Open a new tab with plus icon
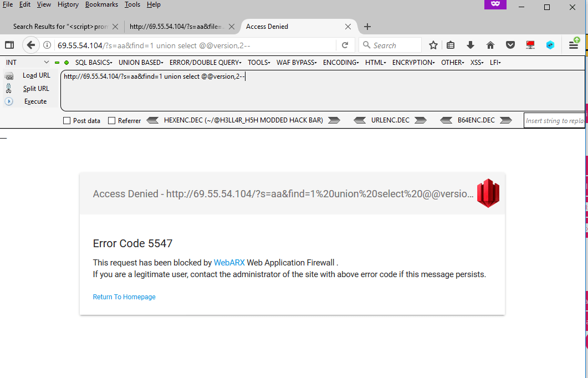This screenshot has height=378, width=588. point(367,27)
